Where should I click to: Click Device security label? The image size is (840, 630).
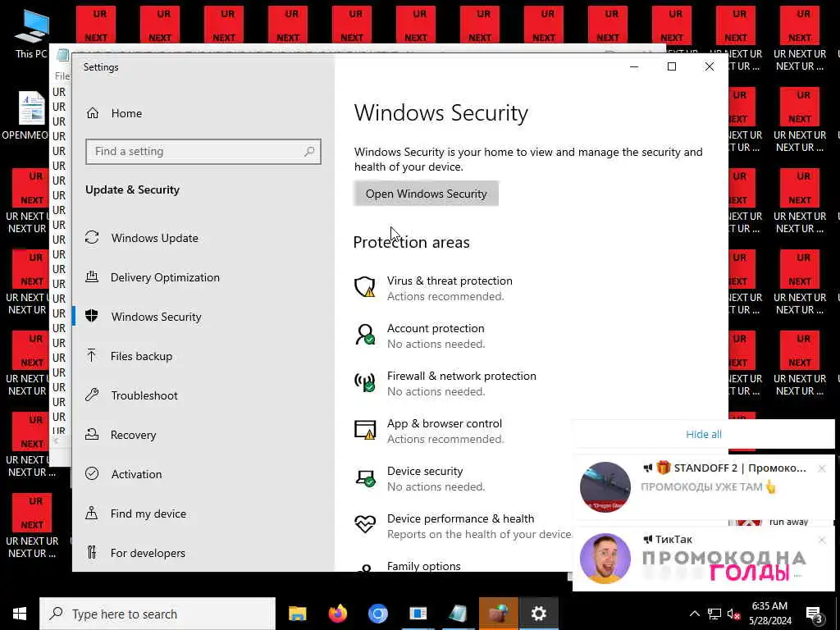pos(425,472)
